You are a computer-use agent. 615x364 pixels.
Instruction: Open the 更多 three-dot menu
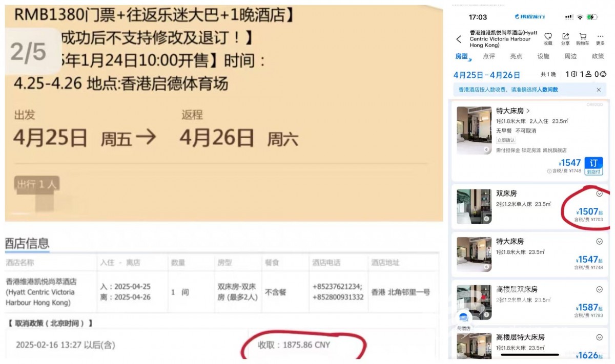click(x=600, y=36)
